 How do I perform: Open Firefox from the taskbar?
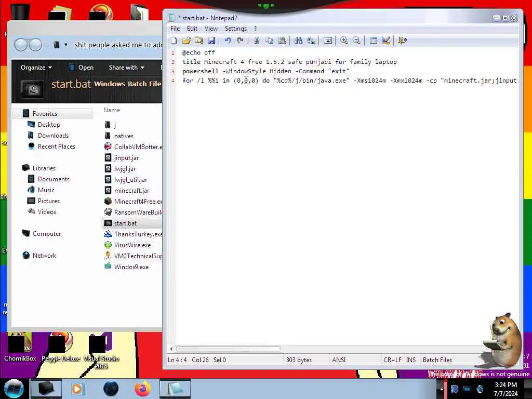pos(143,389)
